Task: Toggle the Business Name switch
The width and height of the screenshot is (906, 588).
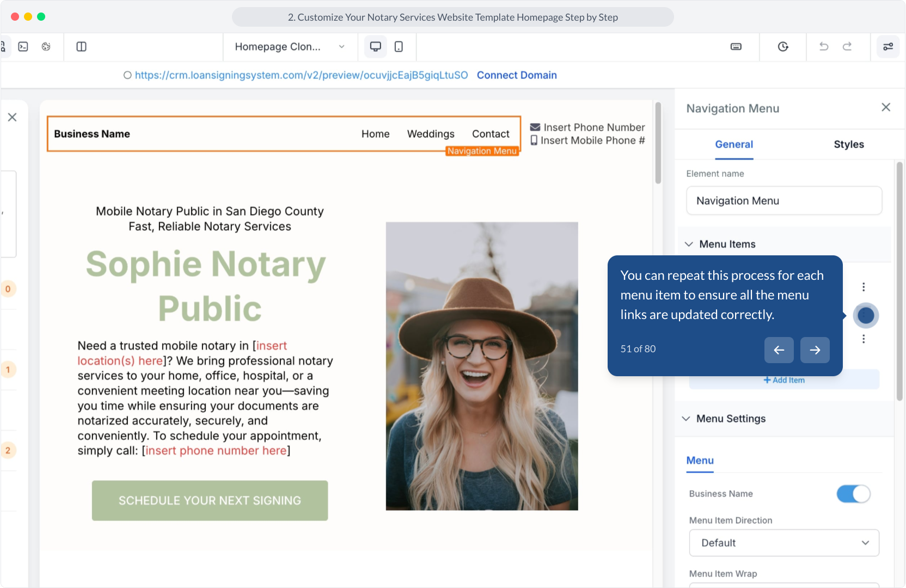Action: [853, 494]
